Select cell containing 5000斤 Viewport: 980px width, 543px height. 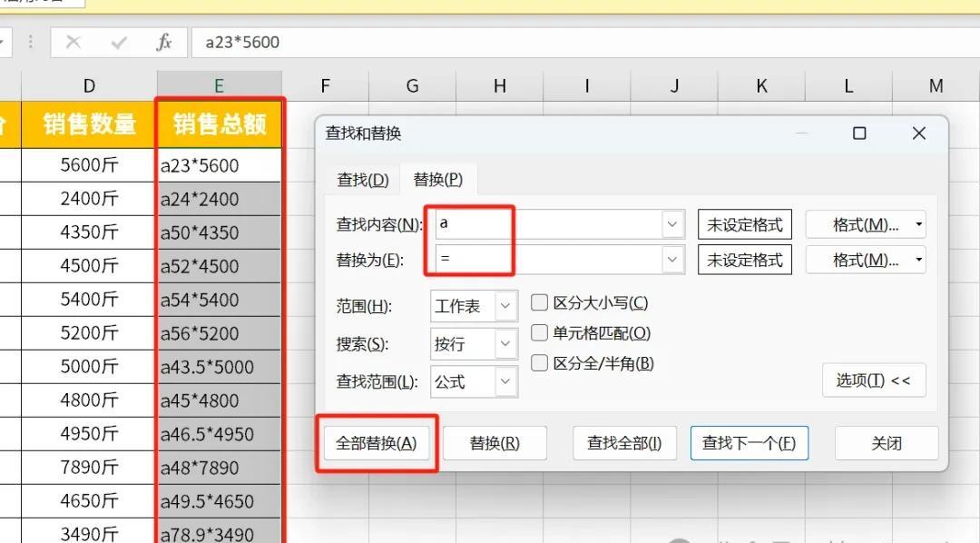[x=89, y=367]
